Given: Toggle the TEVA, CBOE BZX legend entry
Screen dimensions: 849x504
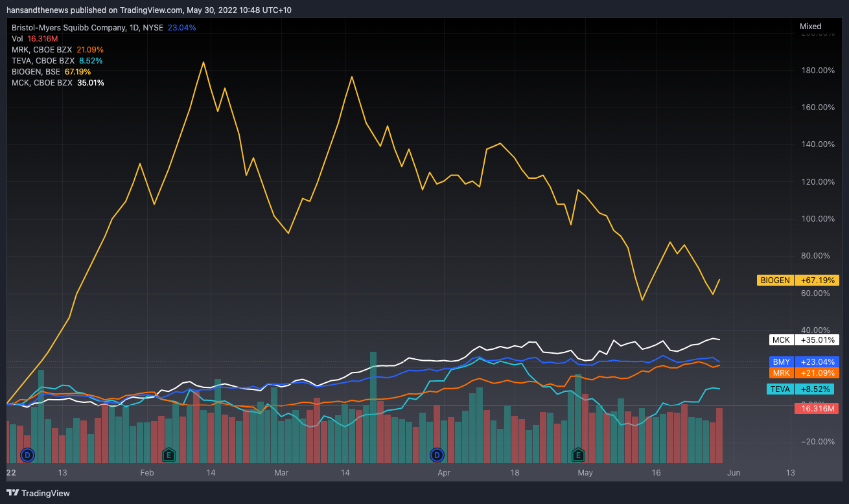Looking at the screenshot, I should click(43, 61).
